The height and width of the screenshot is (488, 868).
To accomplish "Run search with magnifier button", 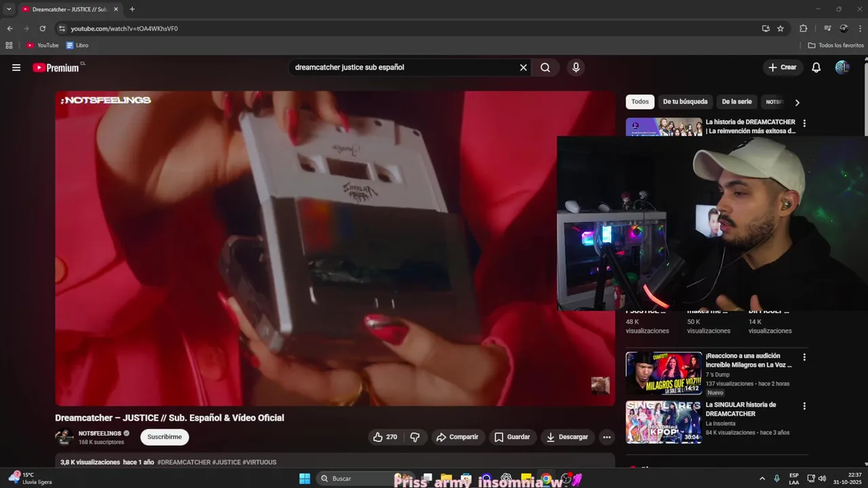I will (545, 68).
